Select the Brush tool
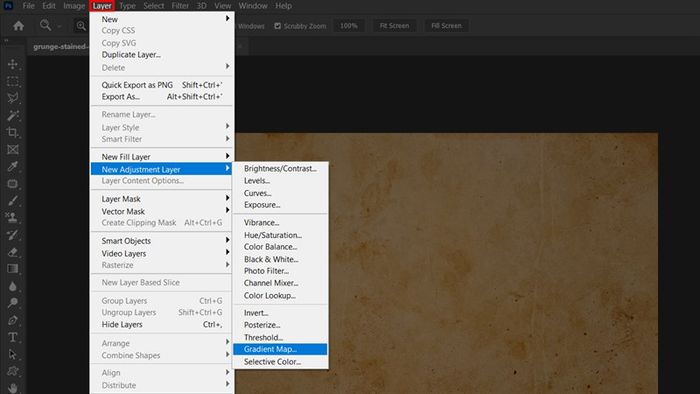The image size is (700, 394). (12, 201)
